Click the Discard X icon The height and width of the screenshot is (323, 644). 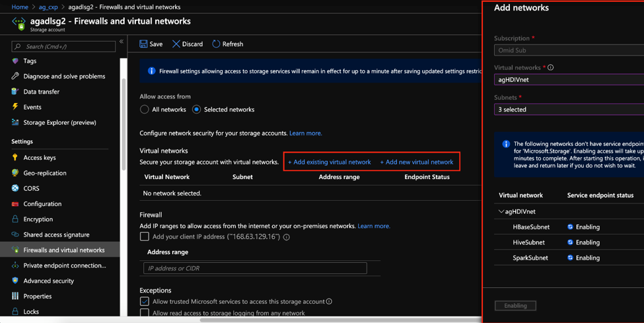(176, 44)
